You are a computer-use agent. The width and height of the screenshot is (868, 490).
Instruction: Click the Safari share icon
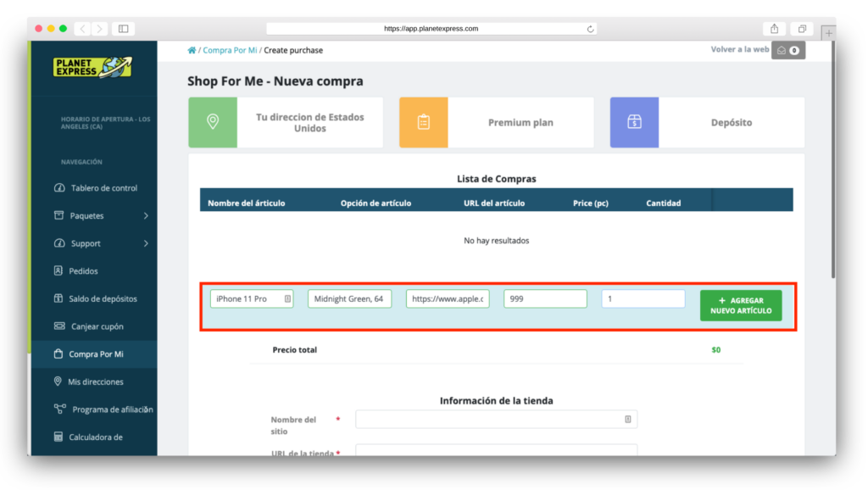click(775, 29)
